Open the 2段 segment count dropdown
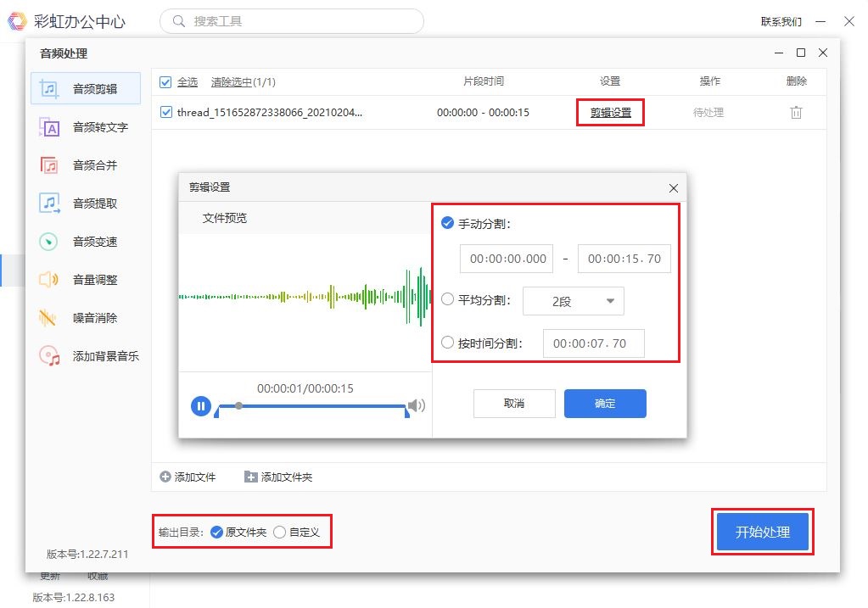The height and width of the screenshot is (608, 868). pos(574,301)
